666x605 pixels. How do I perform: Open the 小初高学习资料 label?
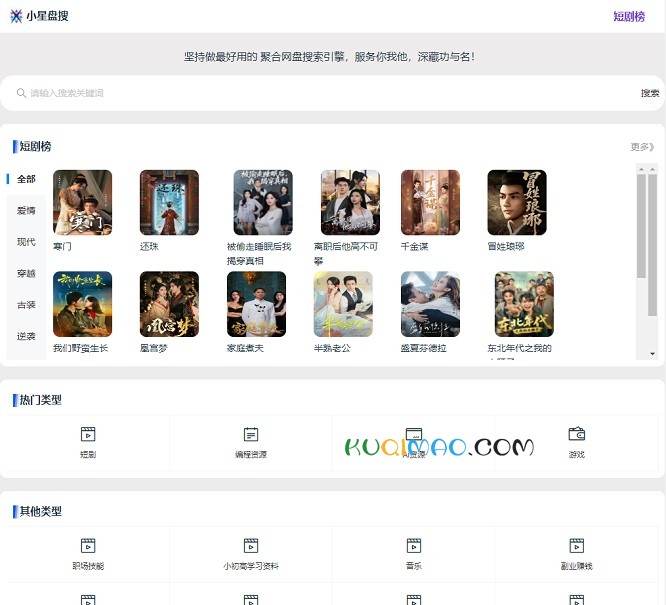[251, 566]
